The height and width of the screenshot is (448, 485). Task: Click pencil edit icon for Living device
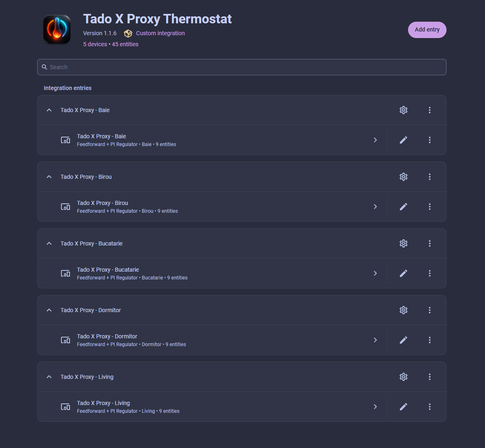[x=403, y=407]
